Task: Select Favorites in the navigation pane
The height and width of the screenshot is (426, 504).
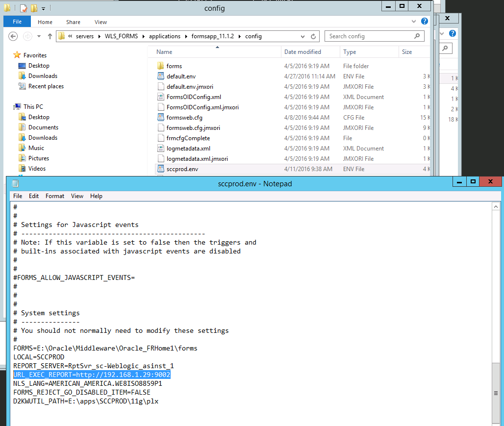Action: point(35,55)
